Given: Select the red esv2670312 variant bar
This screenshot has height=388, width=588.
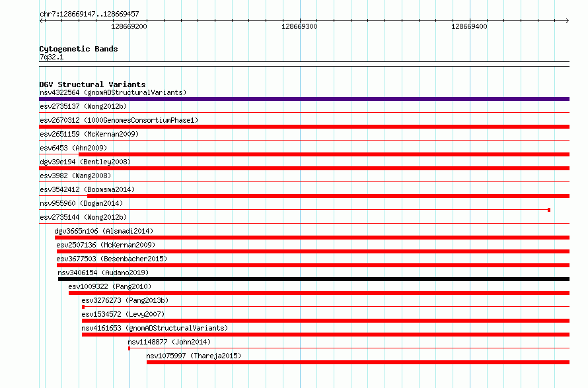Looking at the screenshot, I should [304, 127].
